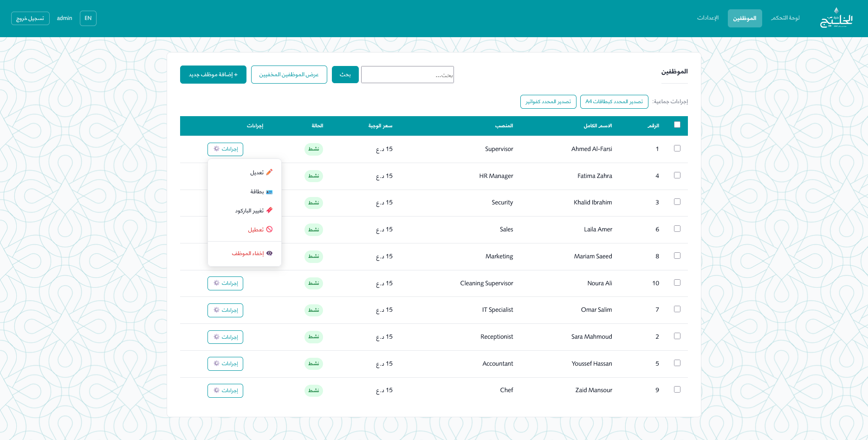Viewport: 868px width, 440px height.
Task: Click the red disable circle icon
Action: coord(269,230)
